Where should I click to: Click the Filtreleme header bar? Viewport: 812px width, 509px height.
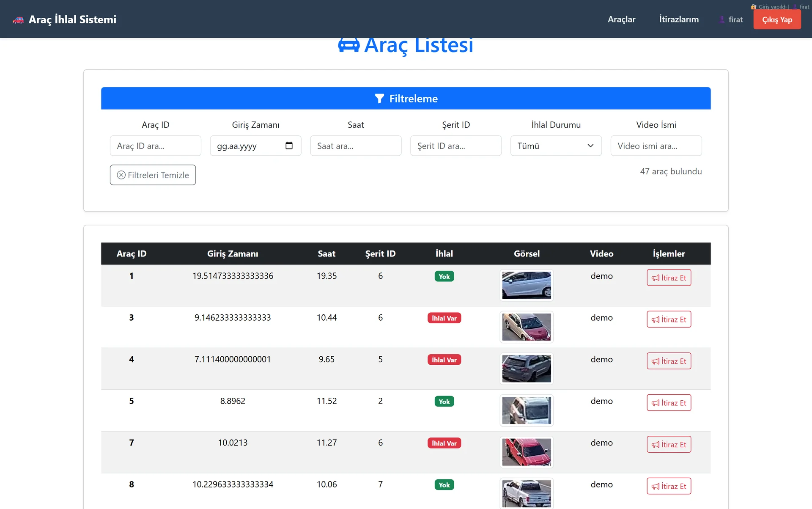(x=406, y=98)
